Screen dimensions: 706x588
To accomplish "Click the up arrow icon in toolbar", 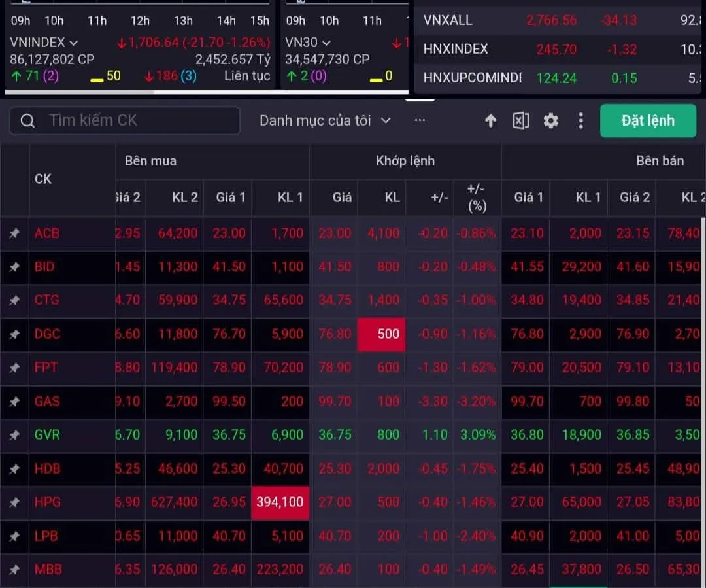I will (490, 121).
